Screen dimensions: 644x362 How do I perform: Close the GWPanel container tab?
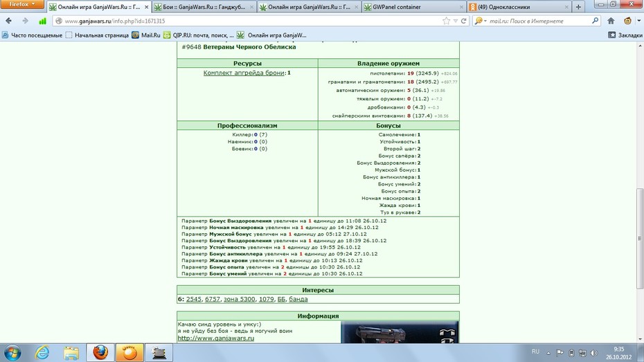click(462, 7)
